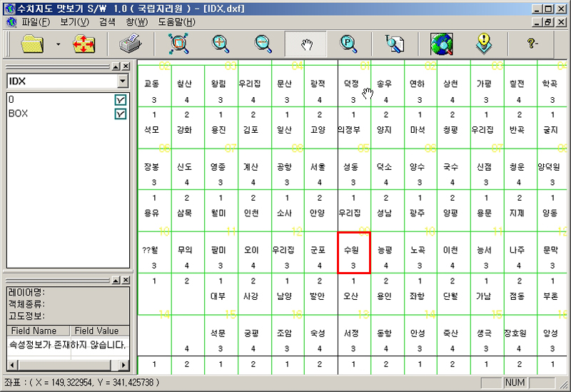Viewport: 571px width, 392px height.
Task: Click the 오산 map sheet cell
Action: point(354,294)
